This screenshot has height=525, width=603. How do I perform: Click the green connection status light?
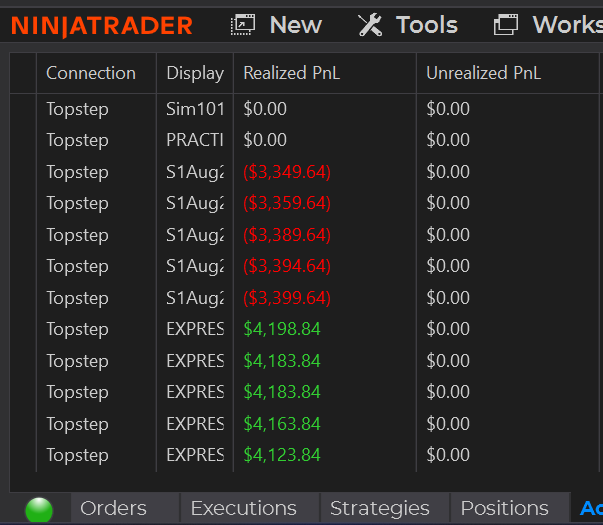39,510
